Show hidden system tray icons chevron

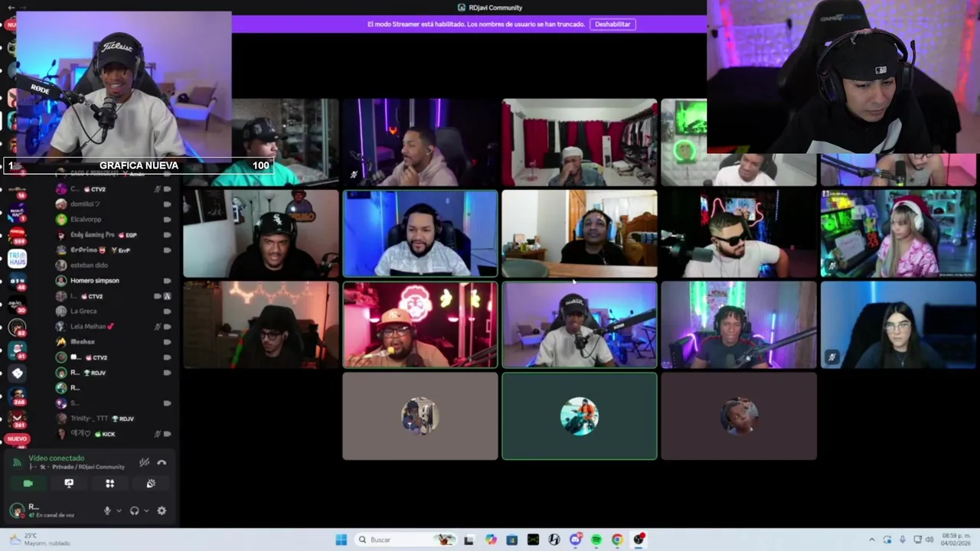(871, 540)
